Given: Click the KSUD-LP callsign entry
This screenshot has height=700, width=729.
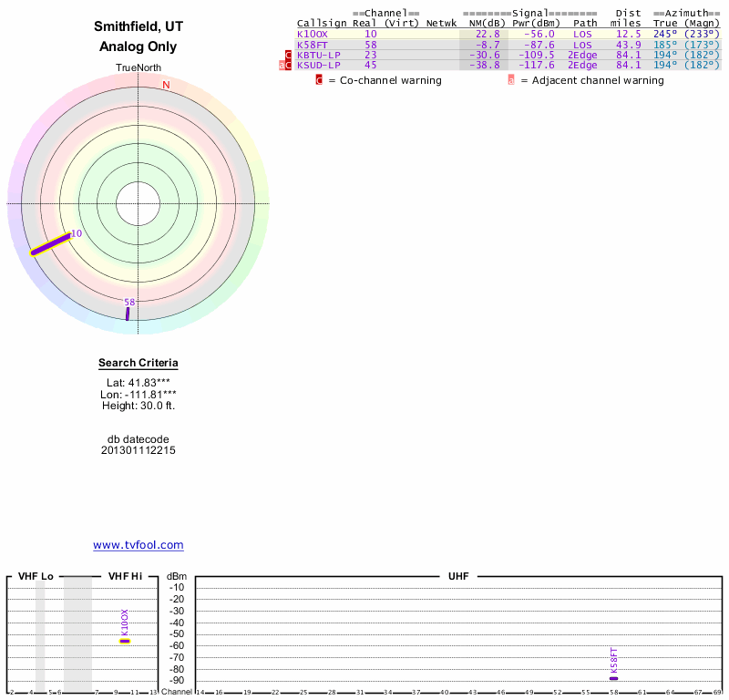Looking at the screenshot, I should (318, 66).
